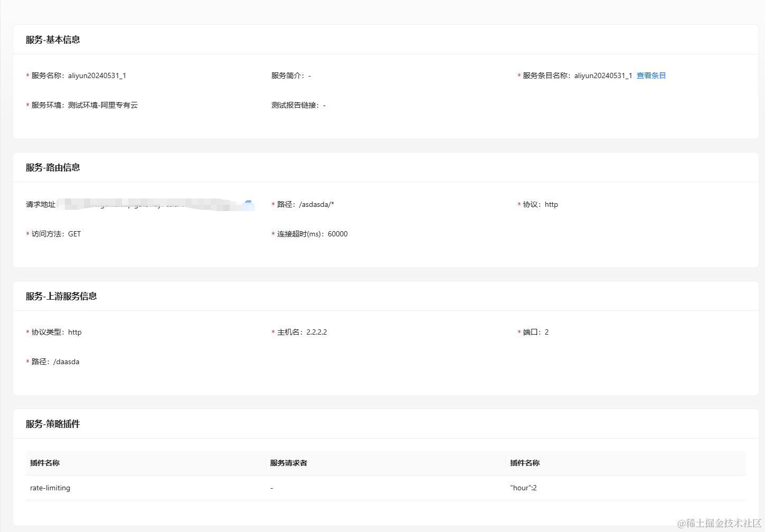Collapse the 服务-策略插件 panel
This screenshot has width=765, height=532.
pyautogui.click(x=51, y=424)
